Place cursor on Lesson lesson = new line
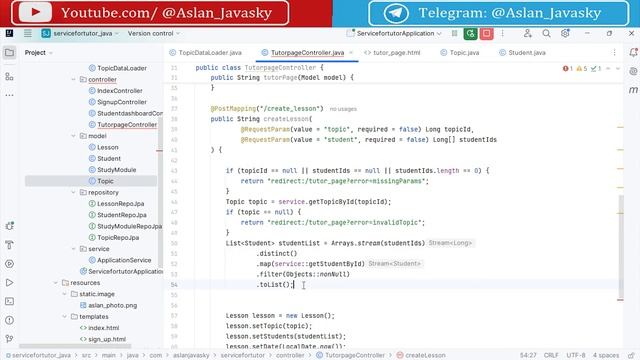 coord(280,316)
